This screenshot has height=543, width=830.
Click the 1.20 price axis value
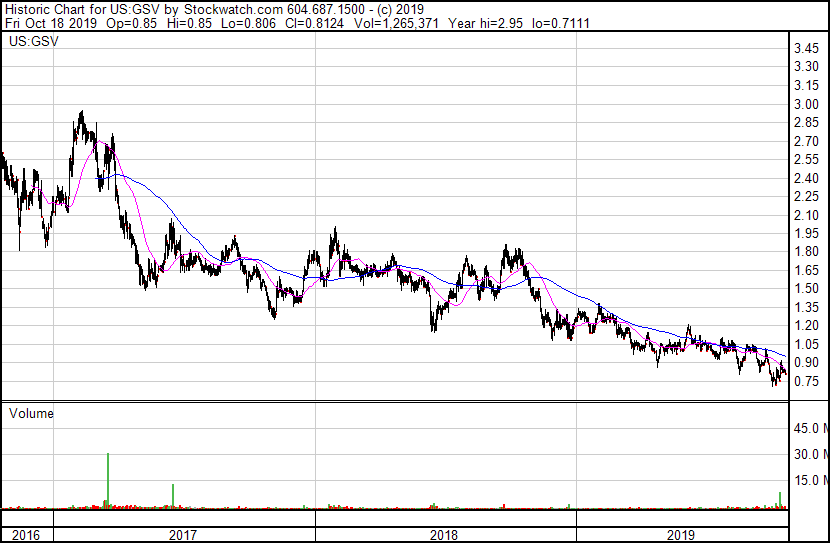click(x=806, y=325)
